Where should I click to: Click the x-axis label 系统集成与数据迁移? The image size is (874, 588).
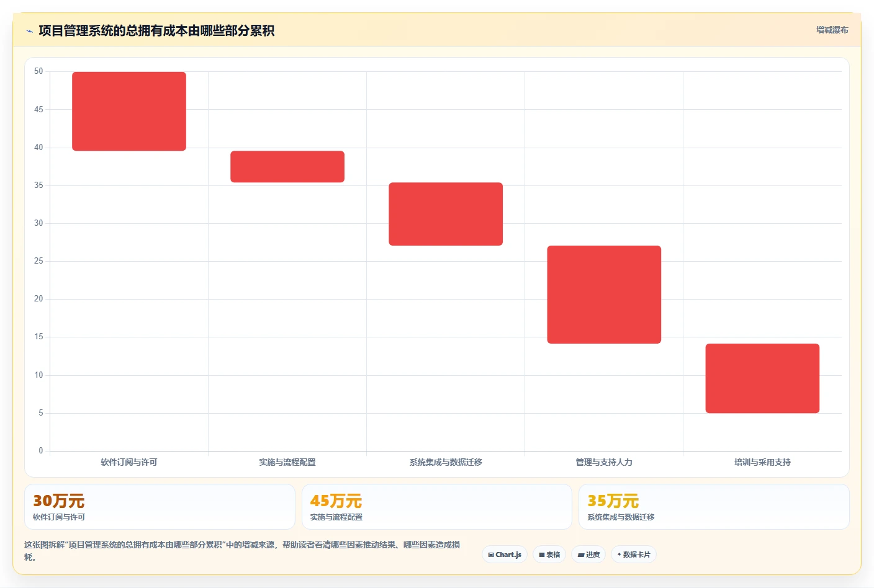coord(446,462)
